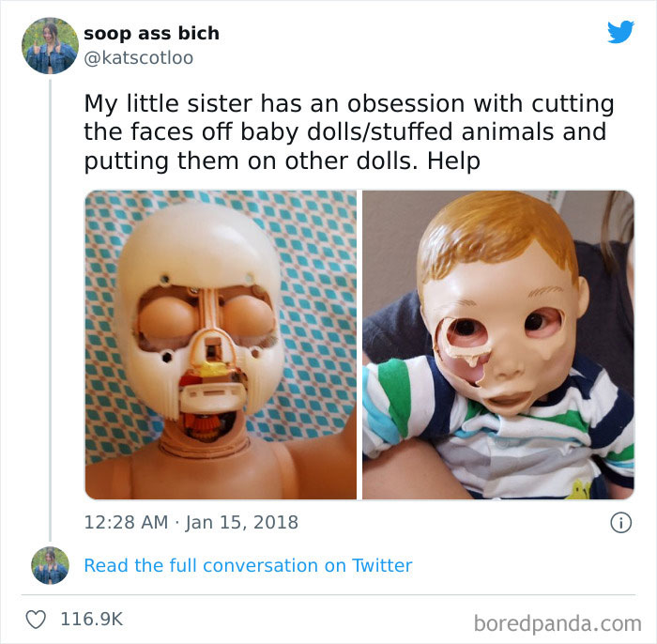Click the vertical thread line under the avatar

51,310
